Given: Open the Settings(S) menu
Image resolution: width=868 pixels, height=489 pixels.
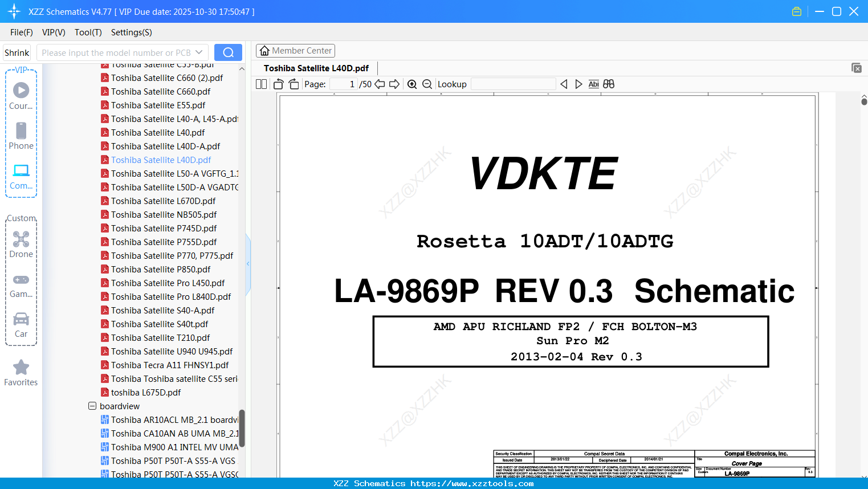Looking at the screenshot, I should click(x=132, y=32).
